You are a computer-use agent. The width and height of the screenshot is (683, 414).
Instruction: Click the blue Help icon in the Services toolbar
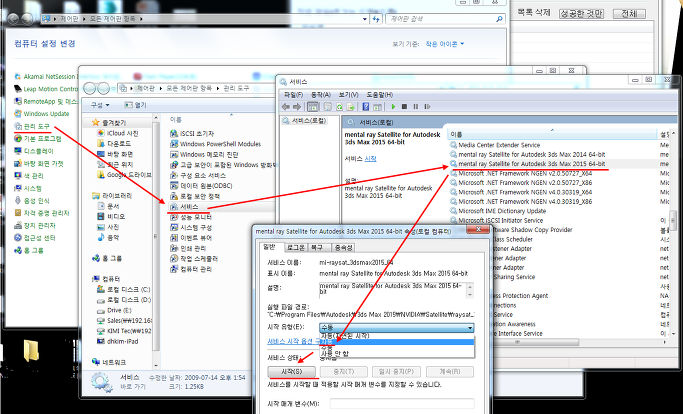coord(366,107)
